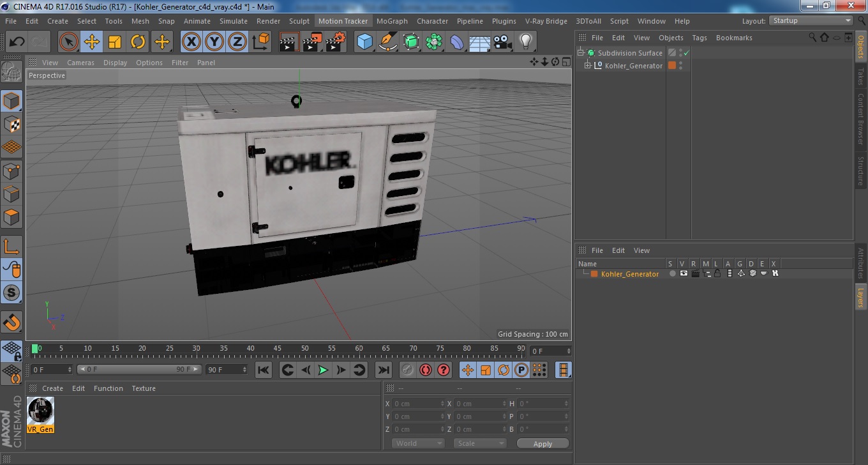Click the Apply button
The width and height of the screenshot is (868, 465).
click(542, 444)
